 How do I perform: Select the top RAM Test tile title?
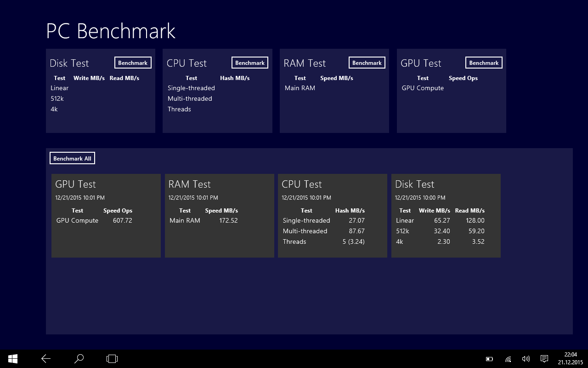point(305,63)
